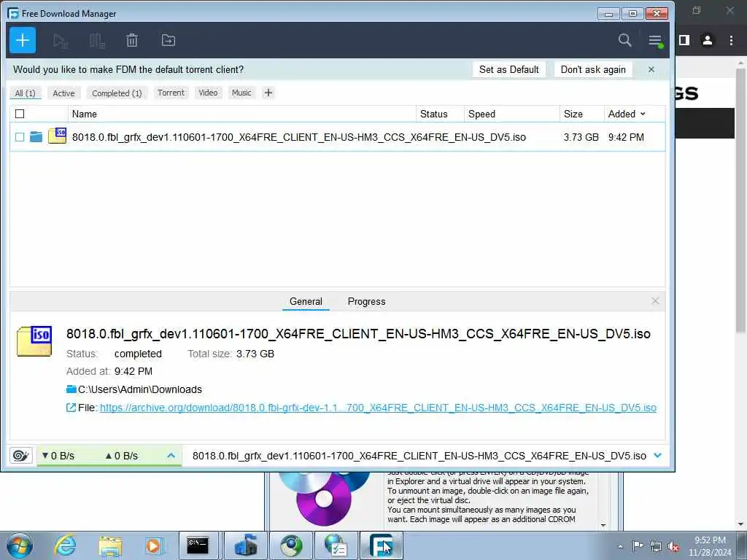The height and width of the screenshot is (560, 747).
Task: Open the FDM hamburger main menu
Action: [656, 41]
